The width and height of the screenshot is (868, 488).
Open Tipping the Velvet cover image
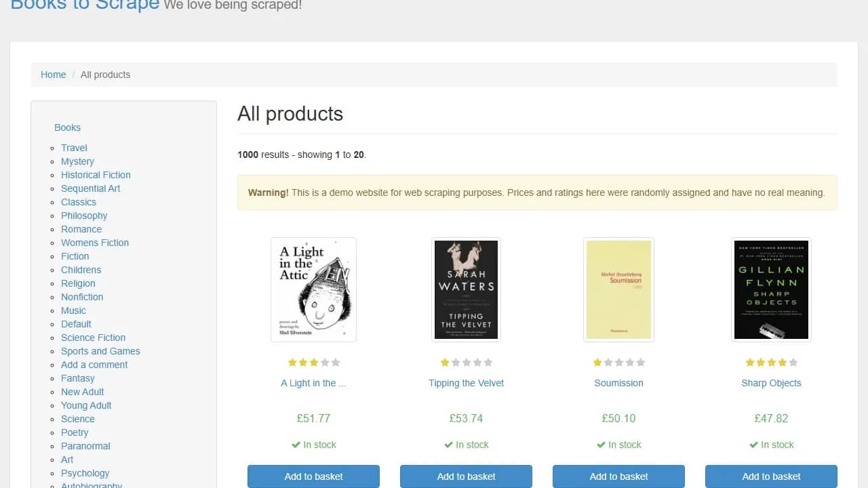[466, 289]
